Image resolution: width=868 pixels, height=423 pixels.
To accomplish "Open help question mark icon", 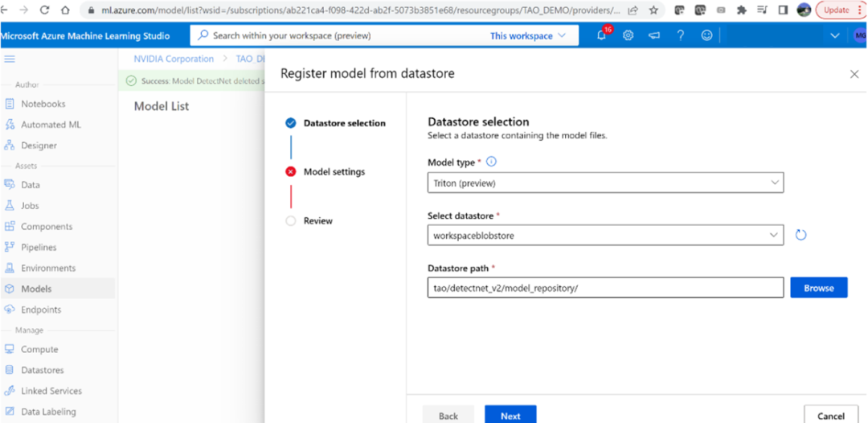I will [681, 35].
